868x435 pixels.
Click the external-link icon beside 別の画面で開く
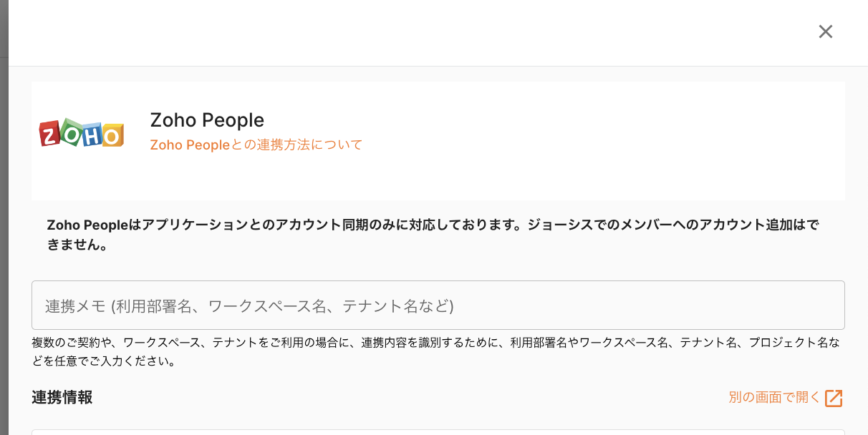[x=834, y=399]
